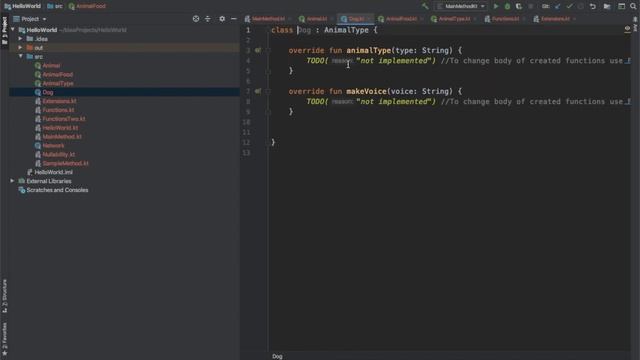Toggle the Favorites tool window stripe
640x360 pixels.
[x=4, y=339]
